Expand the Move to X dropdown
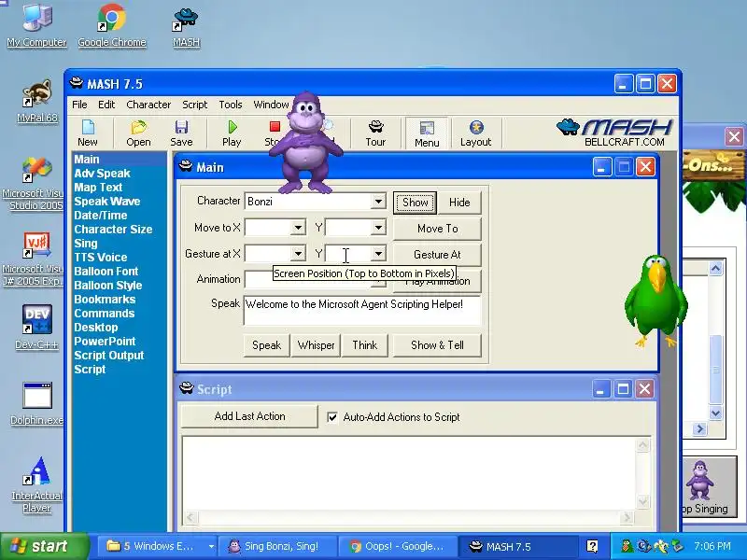Image resolution: width=747 pixels, height=560 pixels. click(x=298, y=228)
